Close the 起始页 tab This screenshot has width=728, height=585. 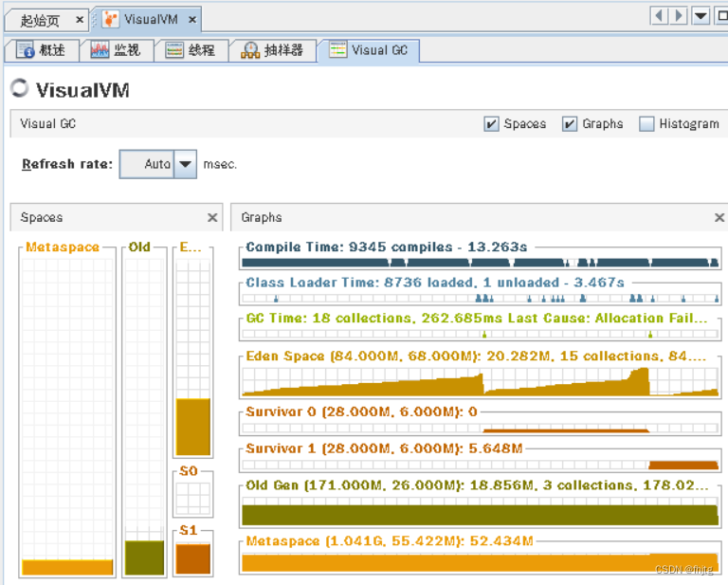(80, 20)
